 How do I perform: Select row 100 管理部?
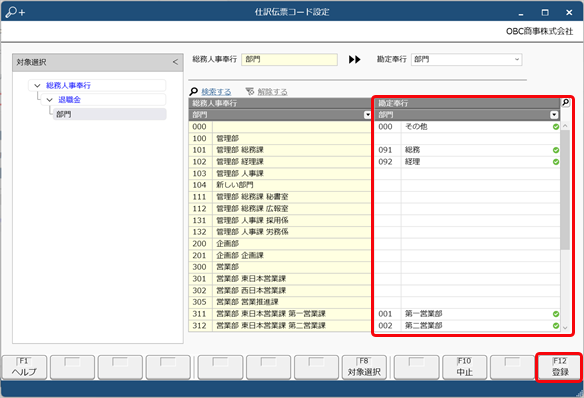click(280, 138)
